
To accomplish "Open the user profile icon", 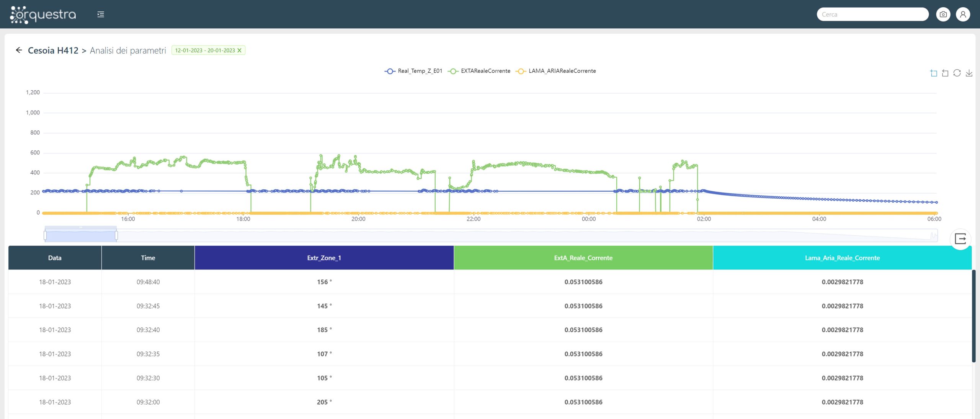I will coord(963,15).
